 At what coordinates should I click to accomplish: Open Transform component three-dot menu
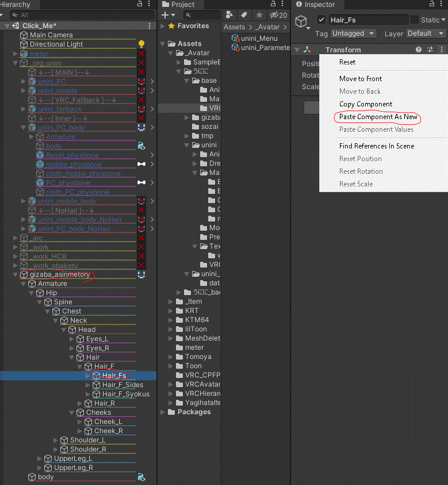tap(442, 49)
